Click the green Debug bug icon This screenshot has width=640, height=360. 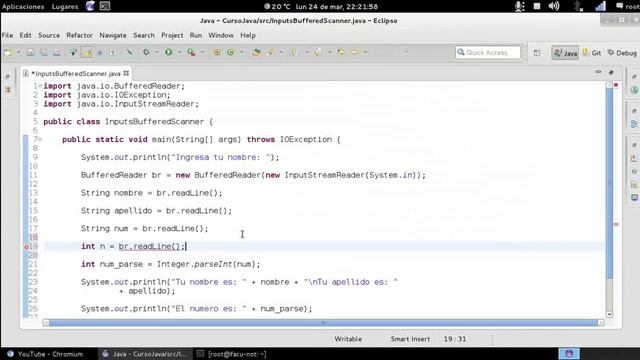pyautogui.click(x=146, y=52)
